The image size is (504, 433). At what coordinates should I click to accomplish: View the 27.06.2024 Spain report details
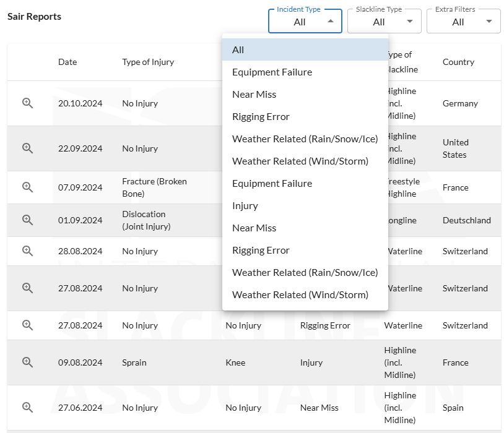[x=27, y=407]
